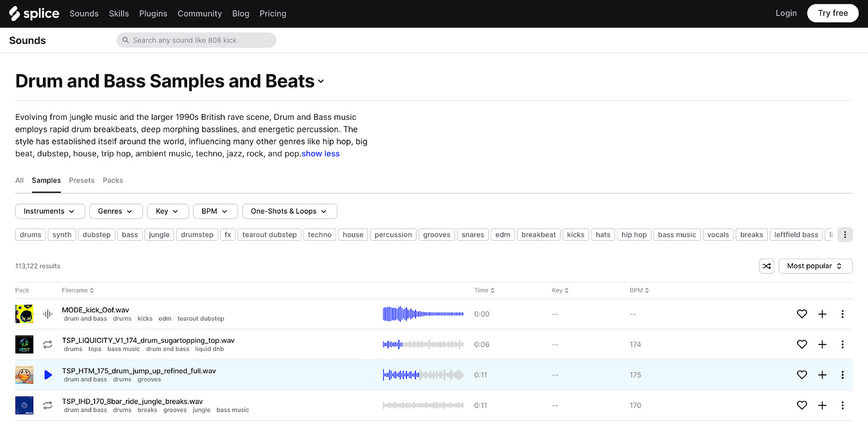868x425 pixels.
Task: Filter by the dubstep tag chip
Action: pos(97,235)
